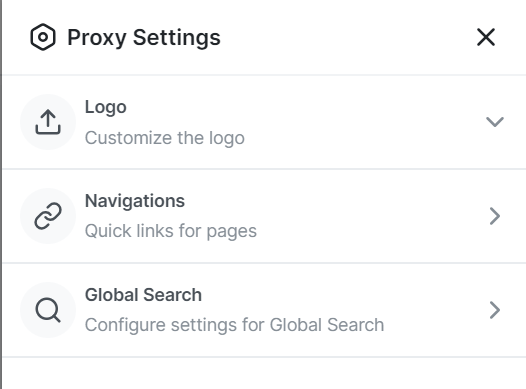
Task: Select the Global Search heading text
Action: (x=143, y=295)
